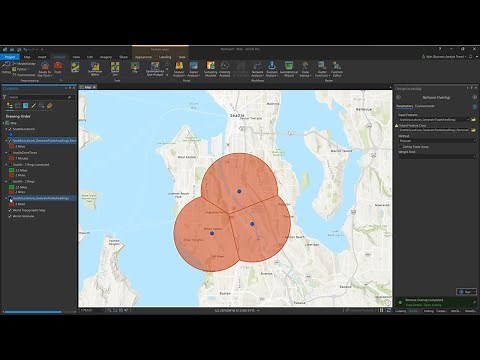Launch the Spatial Join tool
Viewport: 480px width, 360px height.
coord(115,69)
